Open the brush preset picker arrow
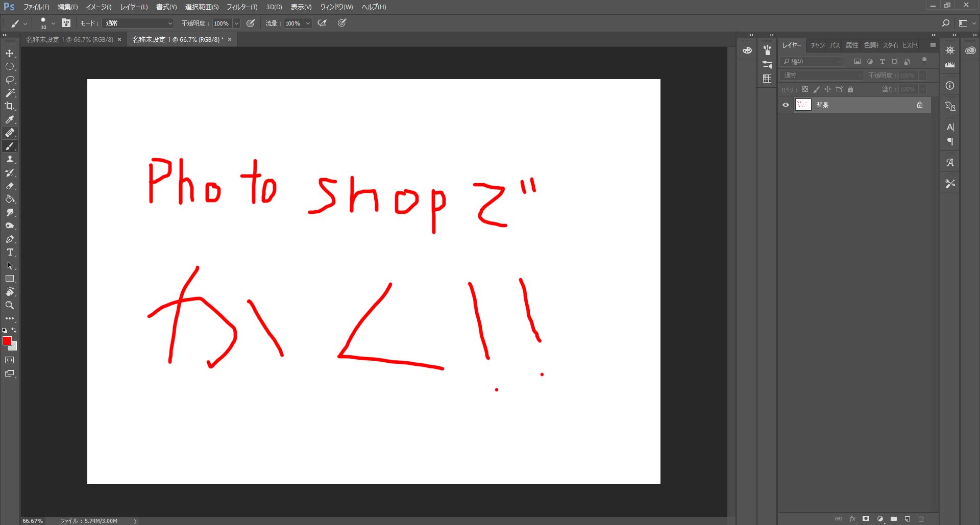 53,23
